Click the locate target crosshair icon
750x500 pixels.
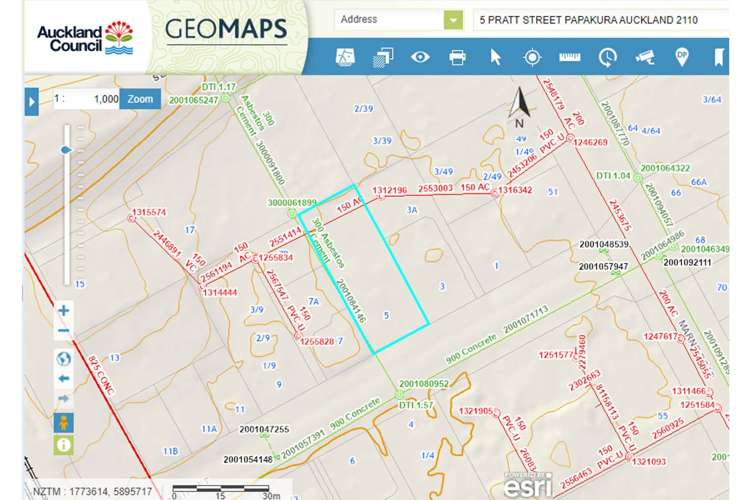(532, 57)
